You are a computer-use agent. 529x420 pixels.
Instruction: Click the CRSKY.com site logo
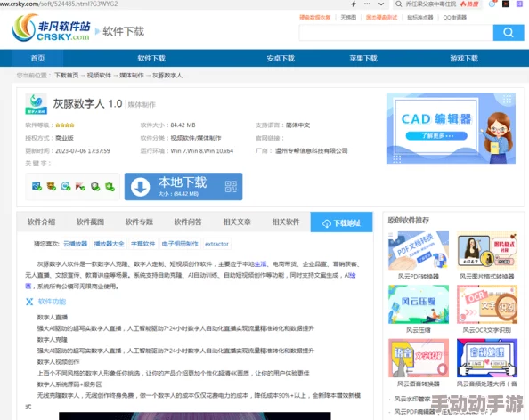tap(51, 28)
